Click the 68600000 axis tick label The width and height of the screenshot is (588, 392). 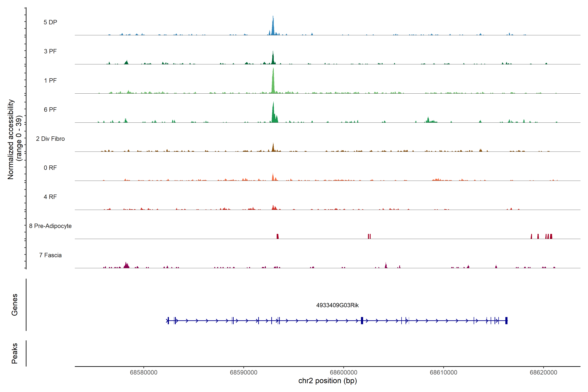click(343, 372)
